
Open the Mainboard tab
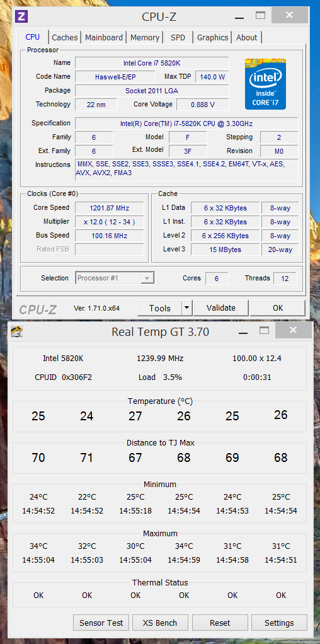[x=103, y=37]
